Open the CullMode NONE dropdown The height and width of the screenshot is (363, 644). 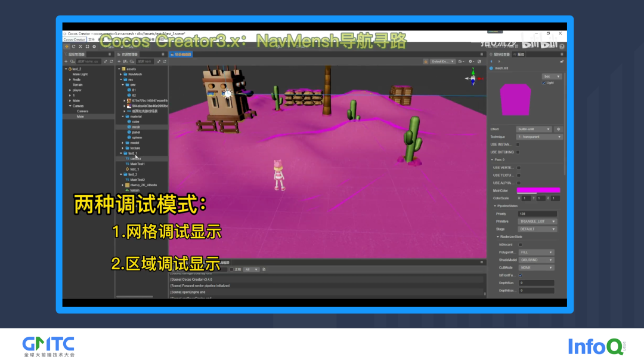[x=537, y=267]
